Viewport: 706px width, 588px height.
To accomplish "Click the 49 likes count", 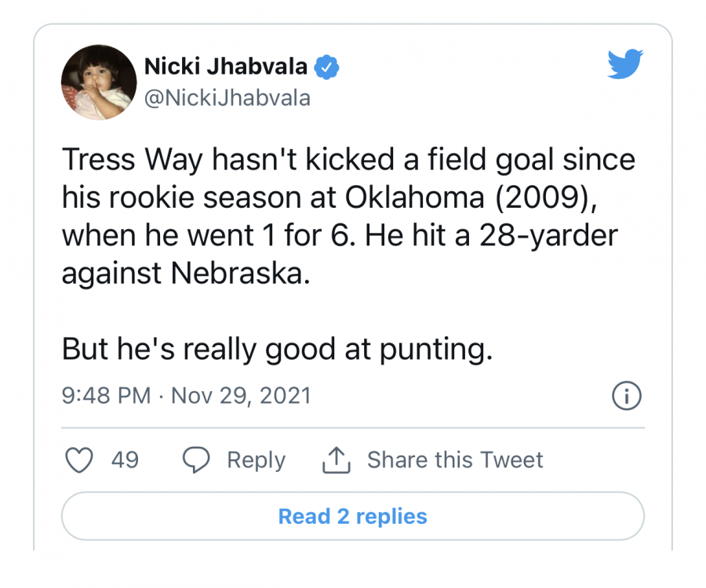I will (125, 460).
